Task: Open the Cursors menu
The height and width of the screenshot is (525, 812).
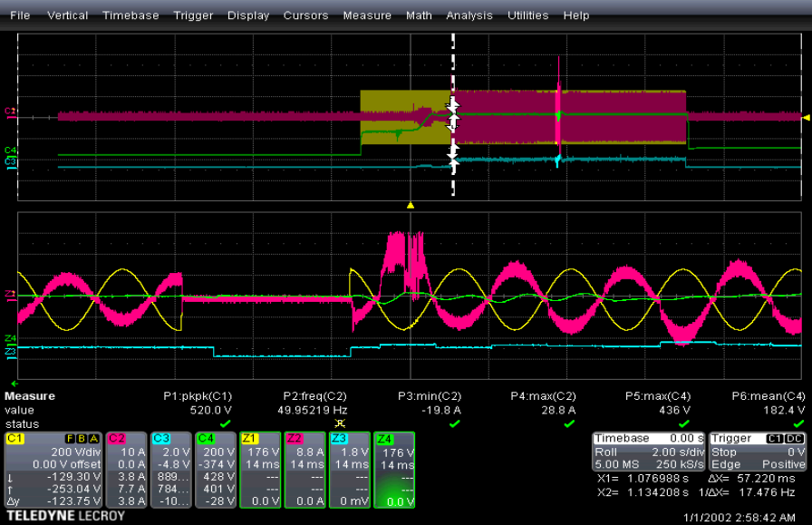Action: click(x=305, y=15)
